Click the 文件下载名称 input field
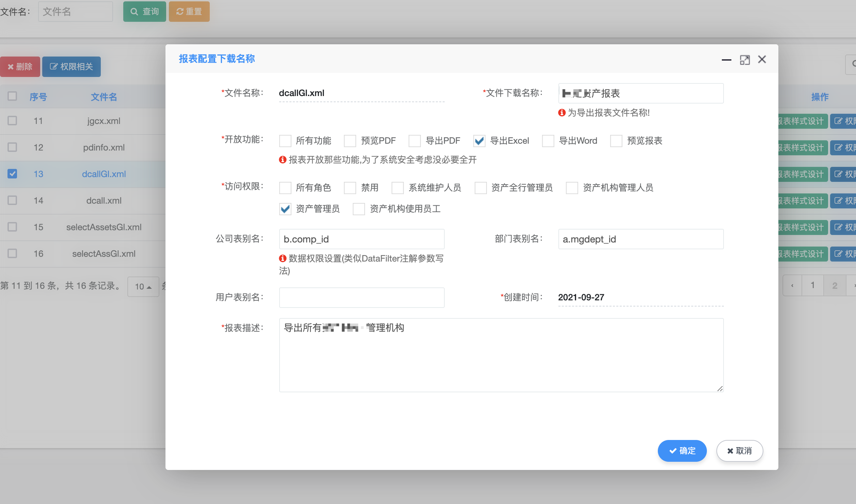 click(x=641, y=93)
